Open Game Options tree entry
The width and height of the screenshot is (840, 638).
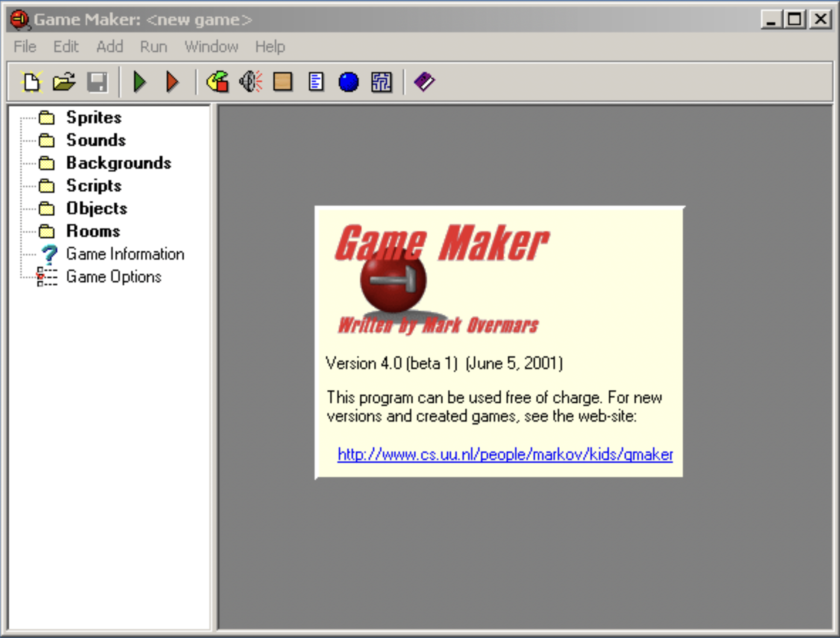(114, 277)
